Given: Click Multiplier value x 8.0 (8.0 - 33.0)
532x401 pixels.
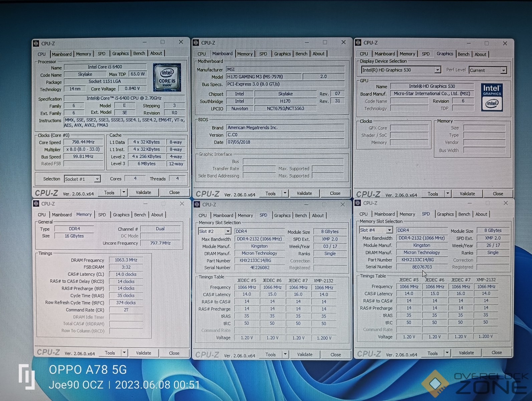Looking at the screenshot, I should [x=83, y=149].
